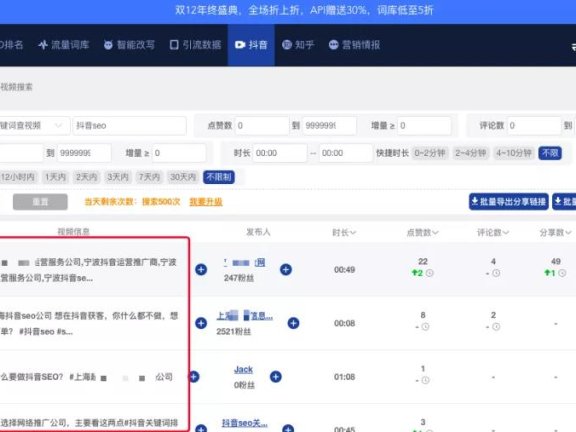The image size is (576, 432).
Task: Filter by 7天内
Action: point(149,177)
